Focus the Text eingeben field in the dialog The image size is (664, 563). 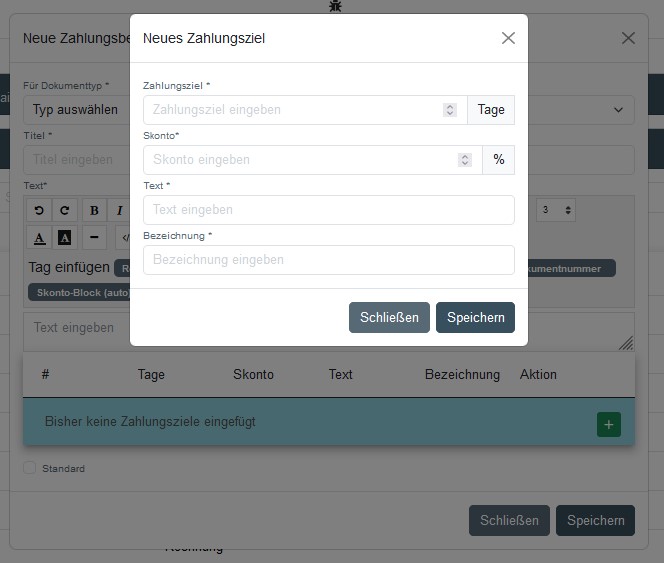[328, 210]
